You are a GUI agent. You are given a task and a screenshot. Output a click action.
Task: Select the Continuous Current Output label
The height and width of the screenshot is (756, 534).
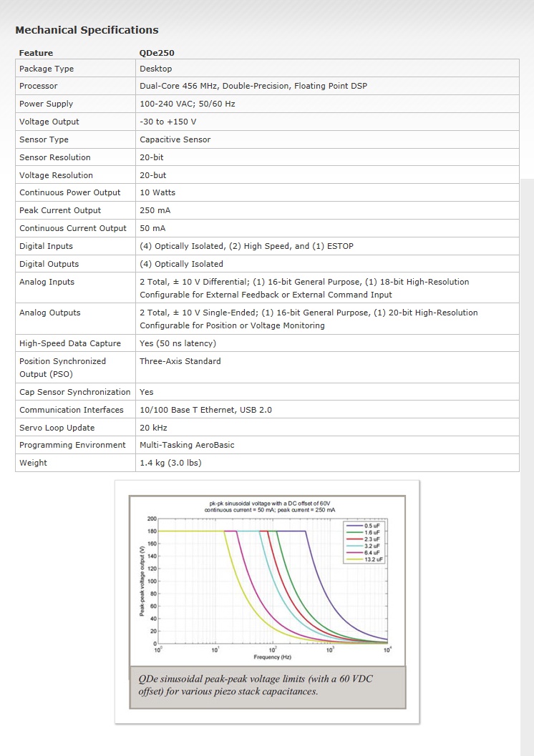click(x=73, y=228)
